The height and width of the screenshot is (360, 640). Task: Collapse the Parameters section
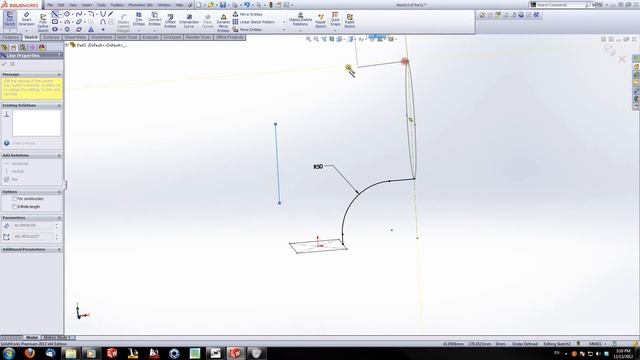[59, 218]
